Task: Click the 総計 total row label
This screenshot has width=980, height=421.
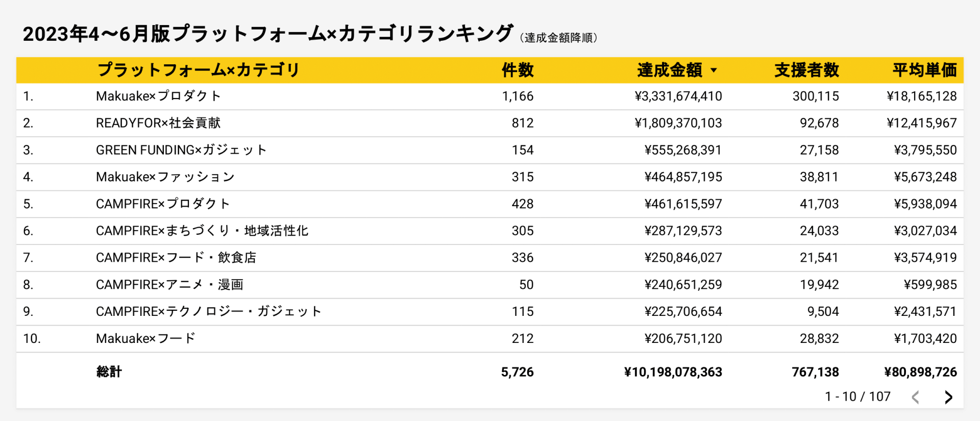Action: 109,372
